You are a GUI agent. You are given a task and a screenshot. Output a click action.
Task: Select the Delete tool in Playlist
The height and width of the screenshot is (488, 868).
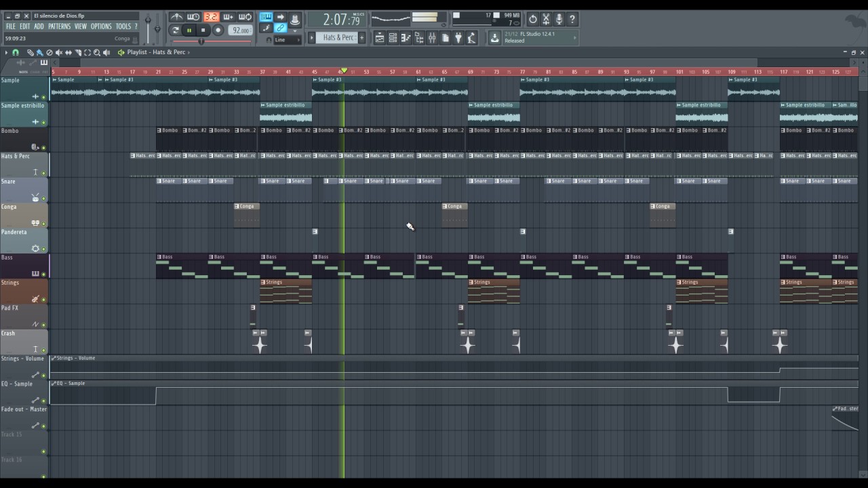[x=50, y=52]
